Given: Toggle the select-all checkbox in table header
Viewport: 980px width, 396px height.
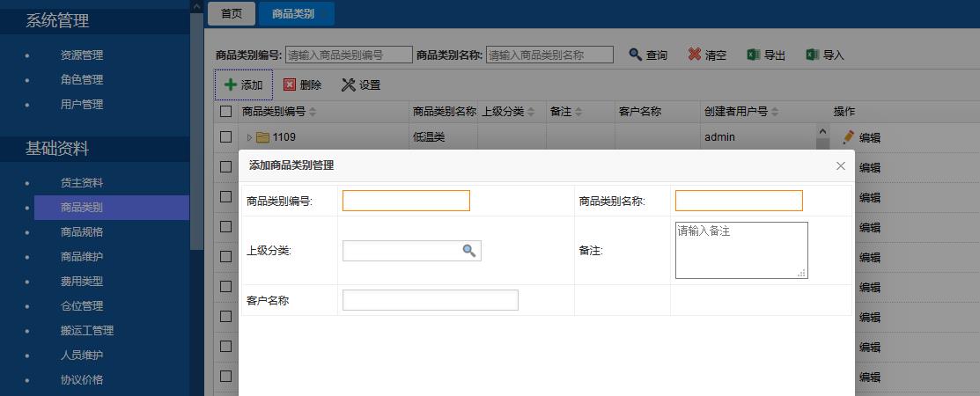Looking at the screenshot, I should click(x=226, y=112).
